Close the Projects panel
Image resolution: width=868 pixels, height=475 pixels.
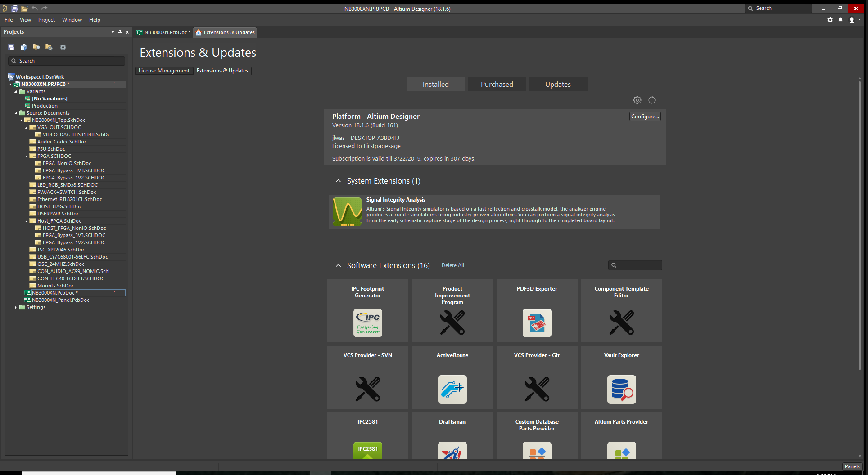click(127, 32)
